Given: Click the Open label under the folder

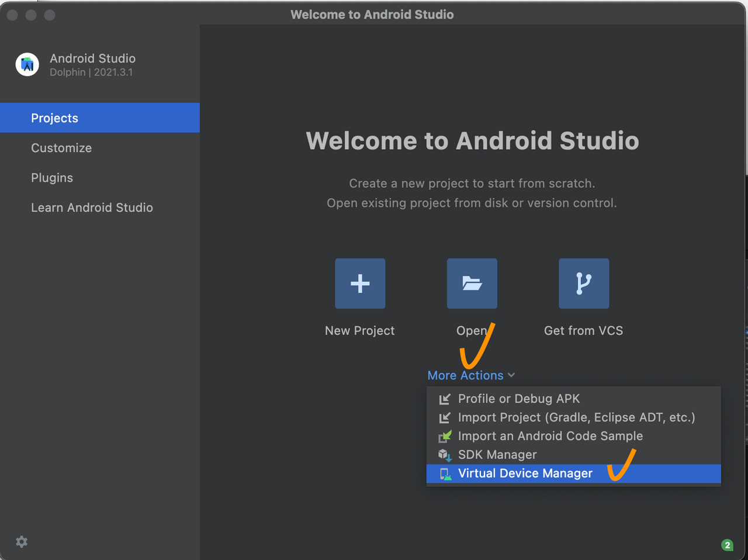Looking at the screenshot, I should pyautogui.click(x=472, y=331).
